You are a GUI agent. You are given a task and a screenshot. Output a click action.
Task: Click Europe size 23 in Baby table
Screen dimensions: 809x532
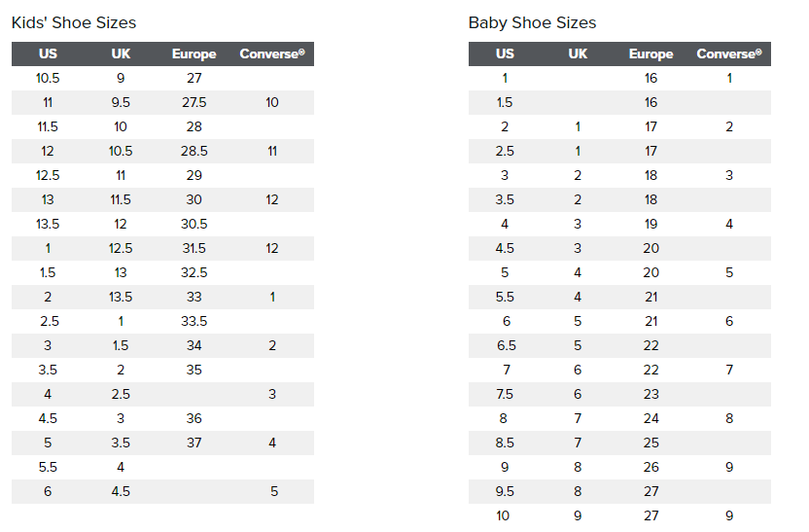tap(651, 394)
